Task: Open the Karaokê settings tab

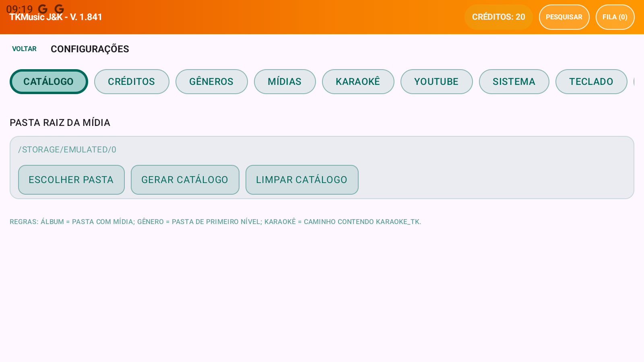Action: (358, 82)
